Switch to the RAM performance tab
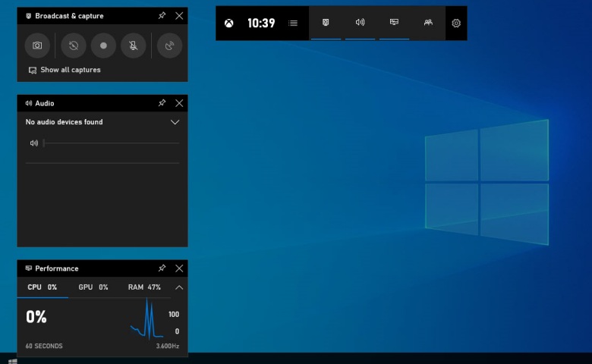 pyautogui.click(x=144, y=287)
